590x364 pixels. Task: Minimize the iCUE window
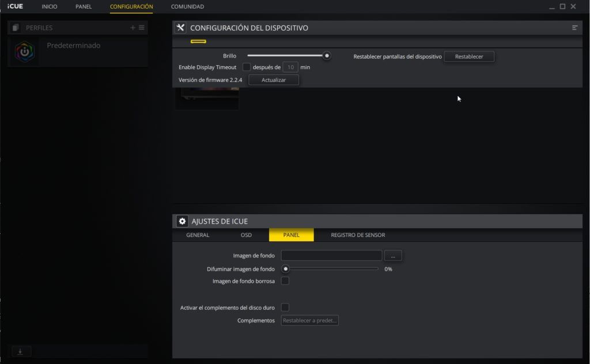(x=551, y=7)
